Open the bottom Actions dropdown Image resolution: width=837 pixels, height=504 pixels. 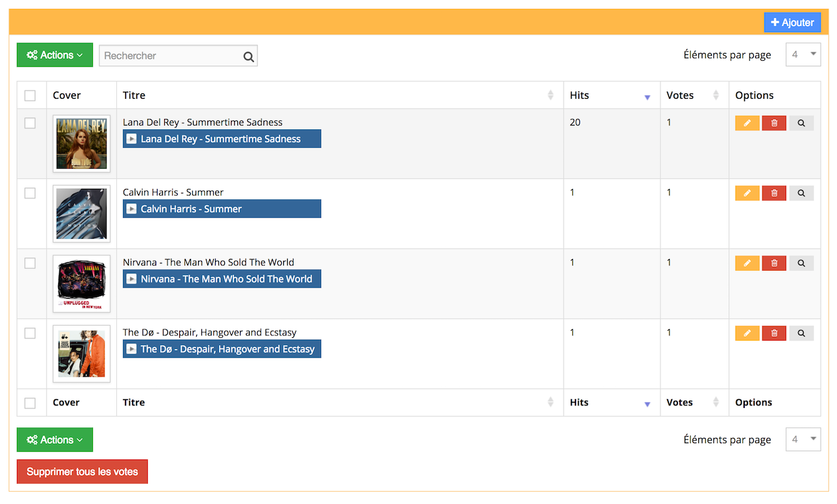[55, 440]
